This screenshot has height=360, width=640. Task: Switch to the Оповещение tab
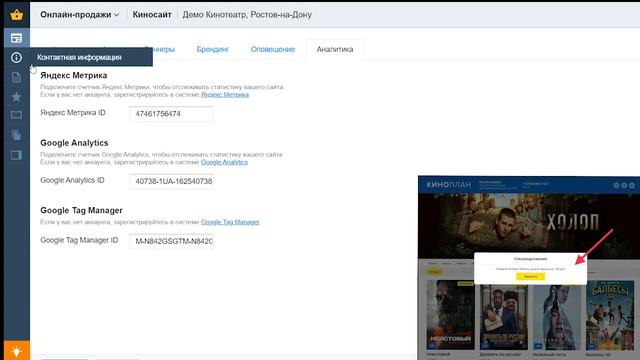click(273, 49)
